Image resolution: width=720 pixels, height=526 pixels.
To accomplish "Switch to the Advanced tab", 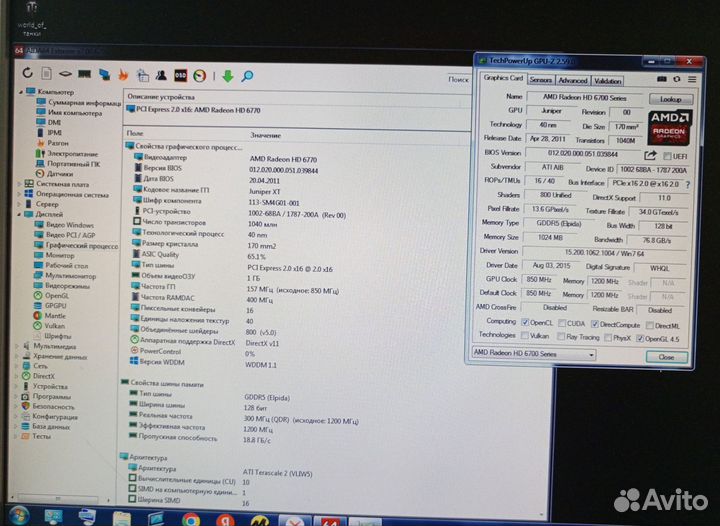I will click(573, 80).
